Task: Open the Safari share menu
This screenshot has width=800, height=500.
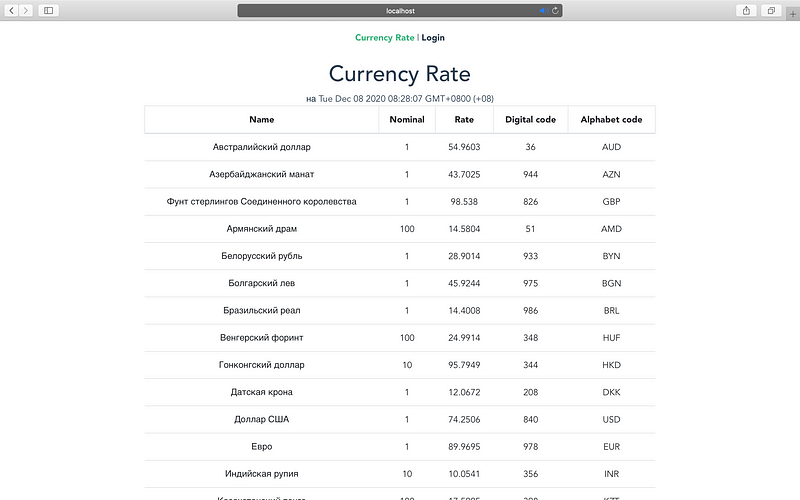Action: tap(746, 10)
